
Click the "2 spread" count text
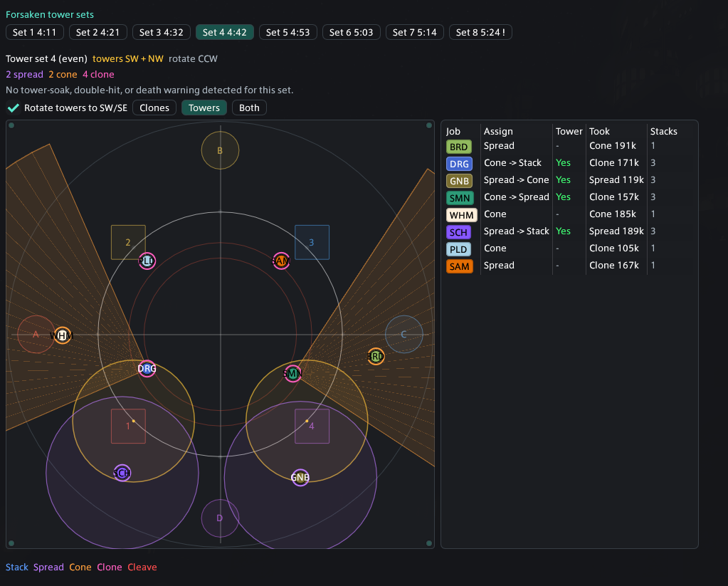[24, 74]
